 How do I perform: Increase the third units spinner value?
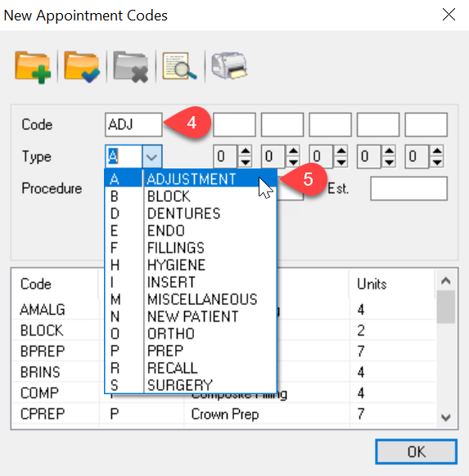click(x=341, y=150)
